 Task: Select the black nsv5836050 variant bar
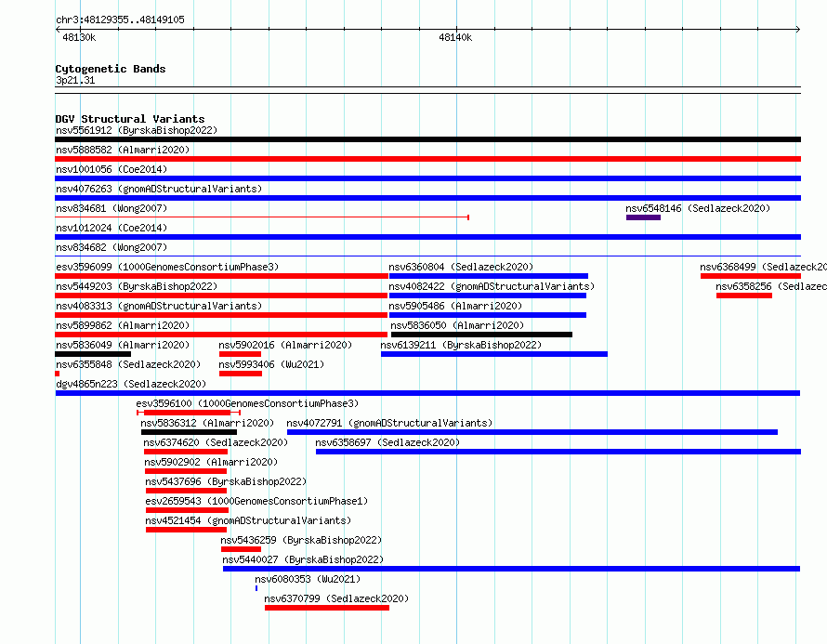click(481, 335)
